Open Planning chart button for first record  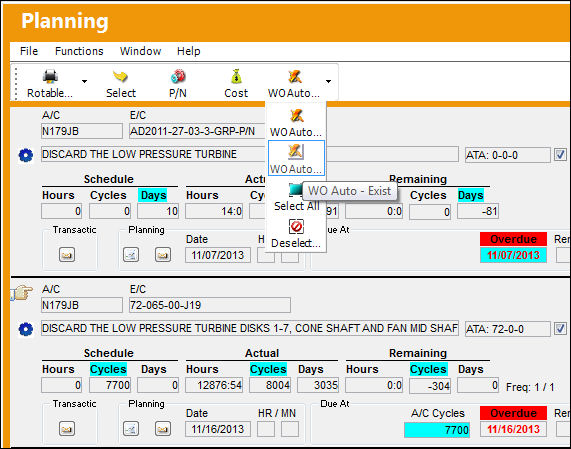click(131, 255)
